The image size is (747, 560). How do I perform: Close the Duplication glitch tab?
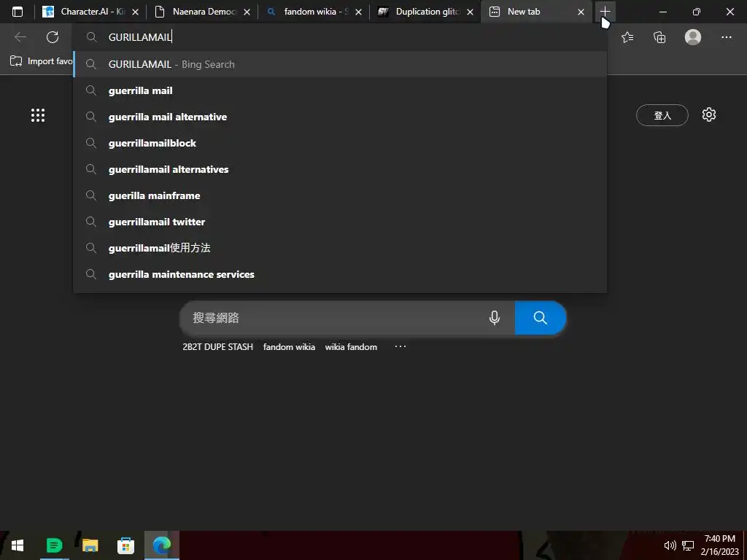471,12
